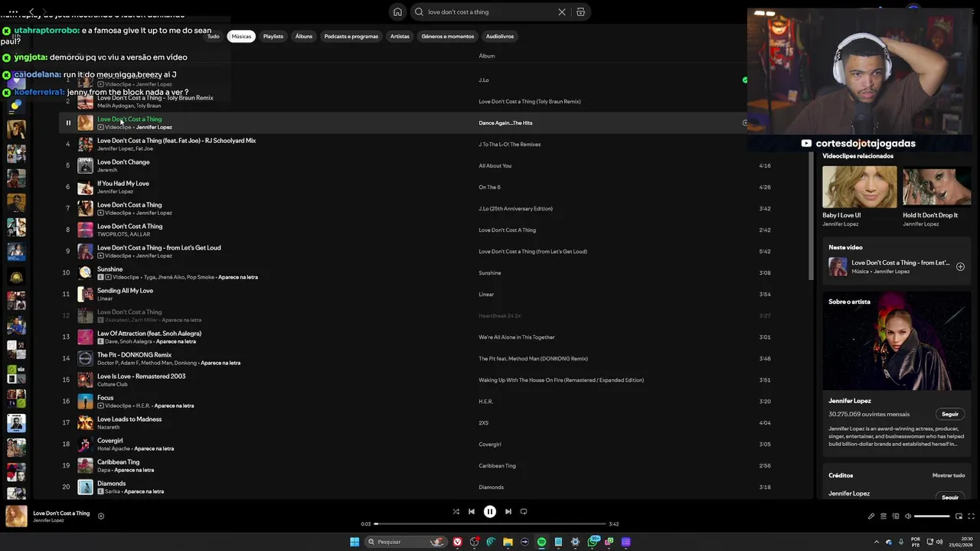The width and height of the screenshot is (980, 551).
Task: Select track 'Sending All My Love'
Action: click(x=125, y=291)
